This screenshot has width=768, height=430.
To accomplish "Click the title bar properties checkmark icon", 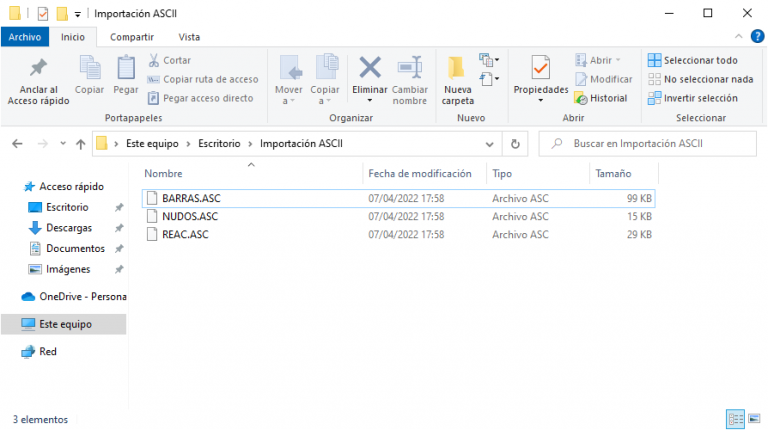I will click(43, 14).
